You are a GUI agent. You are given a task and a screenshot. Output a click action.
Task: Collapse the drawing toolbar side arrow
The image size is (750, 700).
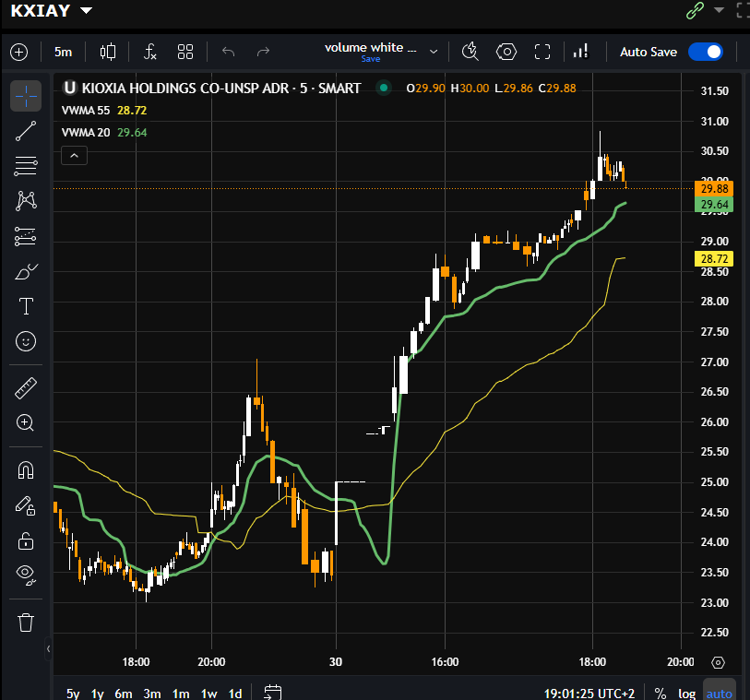(48, 649)
